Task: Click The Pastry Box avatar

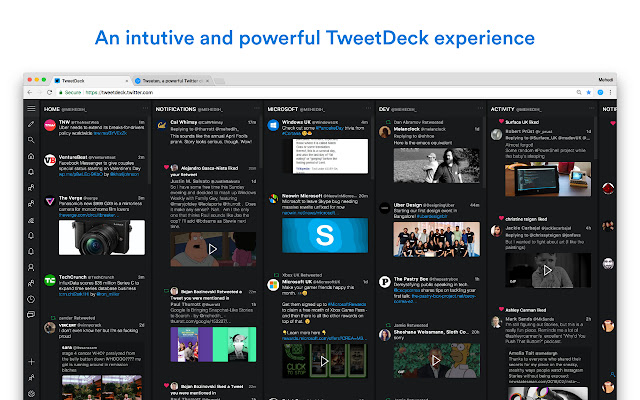Action: [x=384, y=282]
